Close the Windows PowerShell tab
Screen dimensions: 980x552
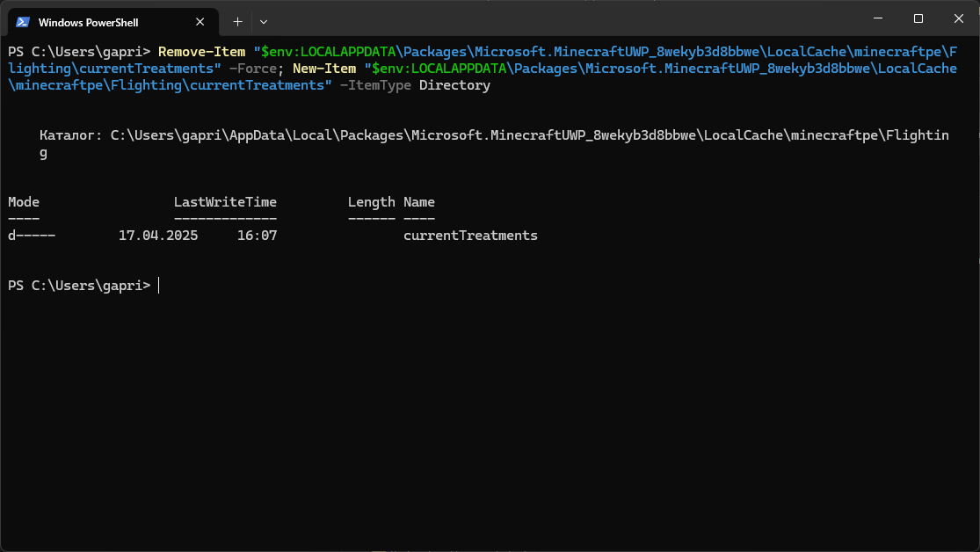pyautogui.click(x=200, y=22)
